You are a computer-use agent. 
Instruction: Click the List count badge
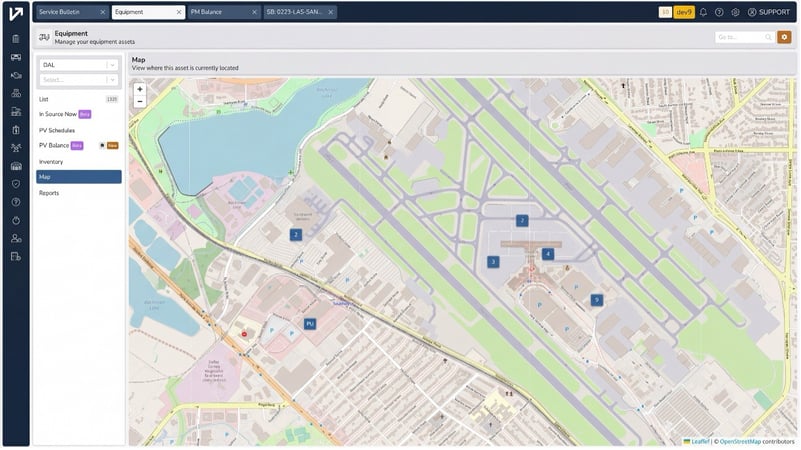coord(112,99)
